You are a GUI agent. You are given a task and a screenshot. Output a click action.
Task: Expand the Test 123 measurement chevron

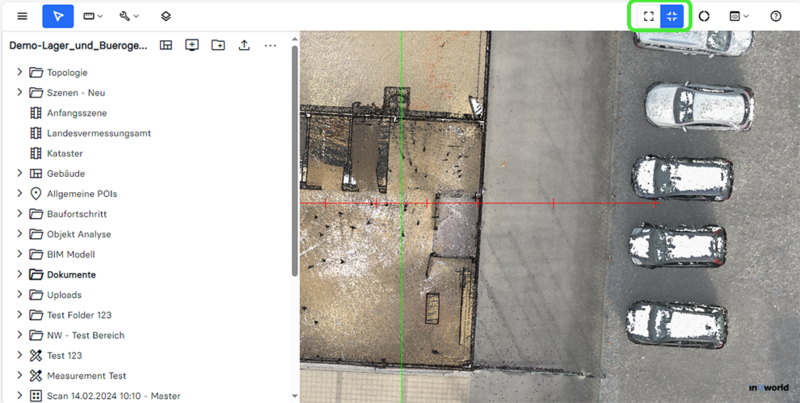(x=19, y=355)
